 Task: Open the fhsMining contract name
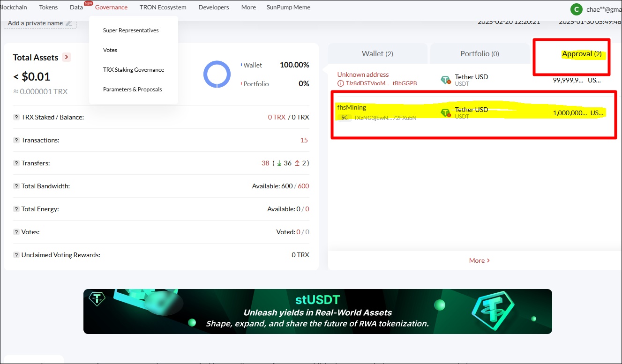pos(352,107)
